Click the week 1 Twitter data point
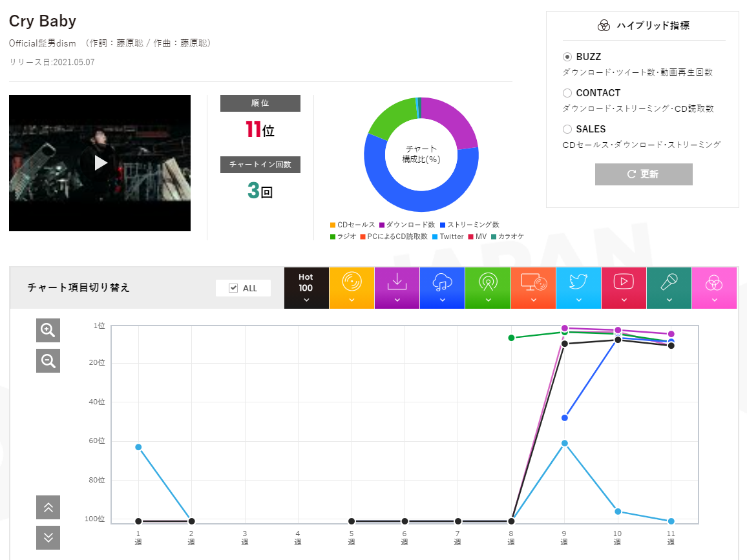 tap(138, 447)
